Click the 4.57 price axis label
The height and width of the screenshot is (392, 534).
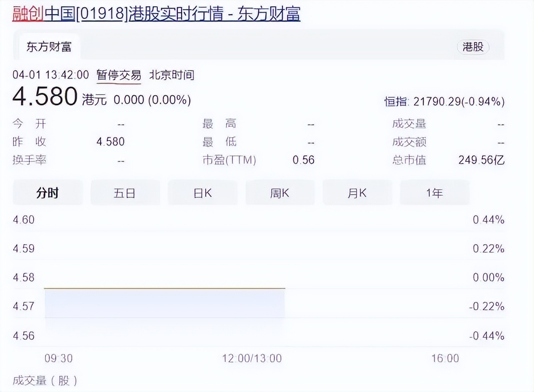pos(24,307)
